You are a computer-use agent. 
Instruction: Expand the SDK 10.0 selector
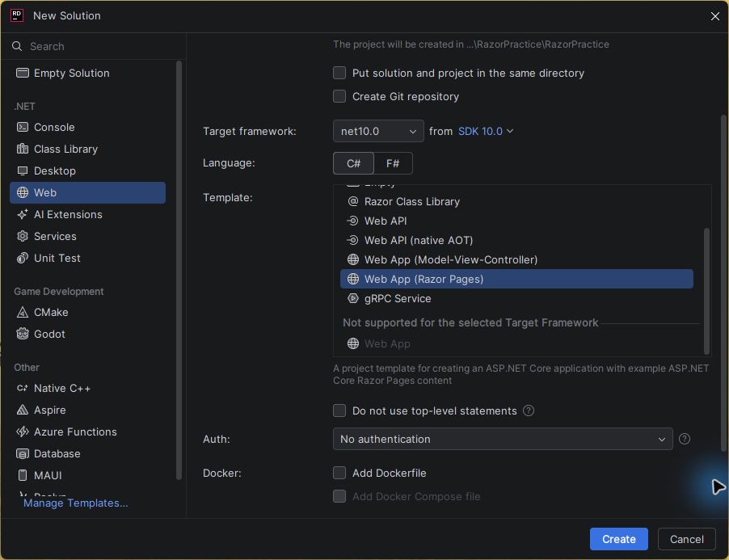pyautogui.click(x=486, y=131)
